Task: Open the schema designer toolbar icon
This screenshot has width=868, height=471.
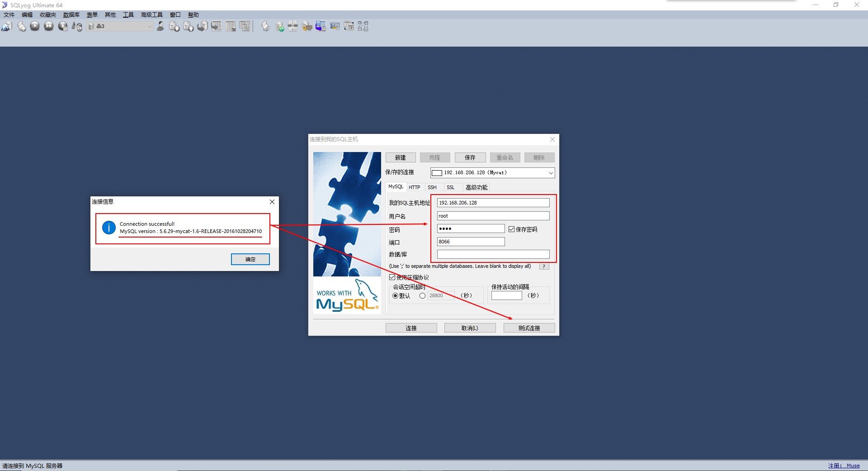Action: [363, 26]
